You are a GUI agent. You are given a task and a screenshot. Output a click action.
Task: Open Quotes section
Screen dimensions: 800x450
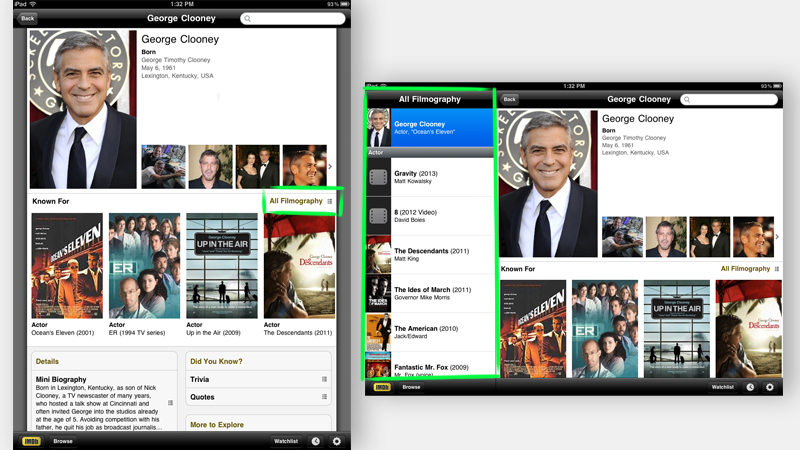pos(258,397)
